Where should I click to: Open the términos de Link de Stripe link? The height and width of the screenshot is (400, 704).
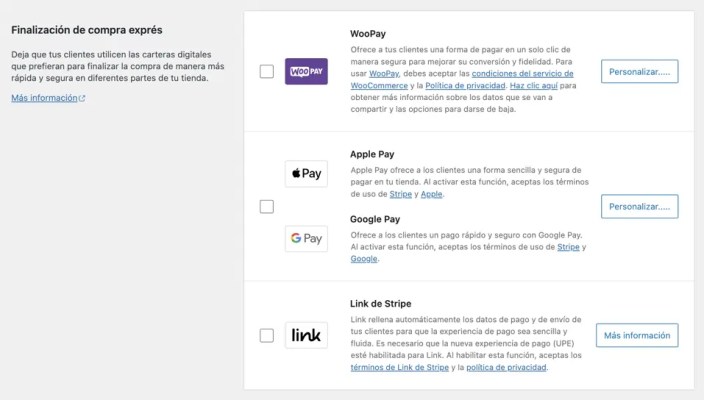click(x=400, y=368)
